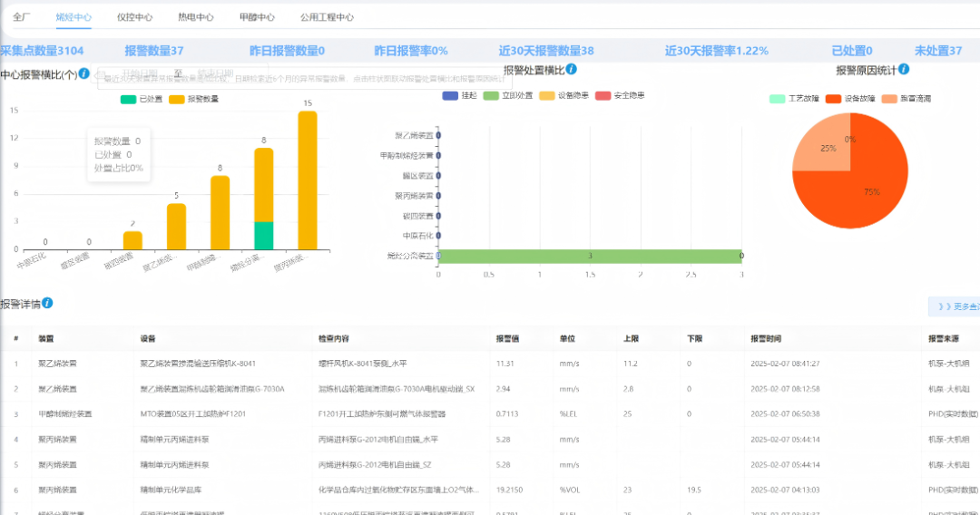
Task: Click the 昨日报警数量0 statistic
Action: pos(287,51)
